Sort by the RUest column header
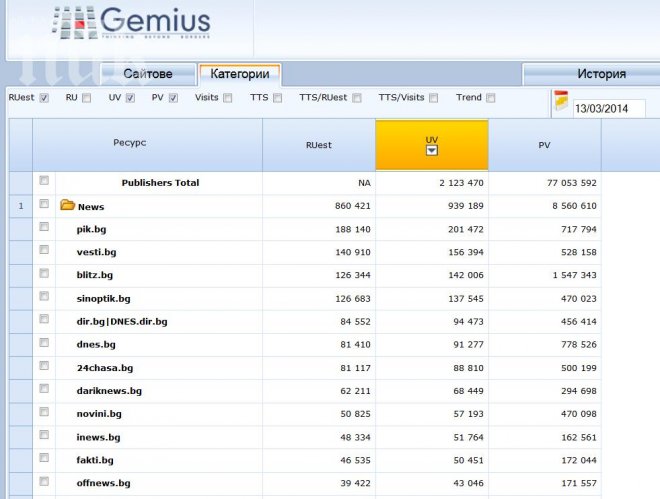 tap(318, 145)
